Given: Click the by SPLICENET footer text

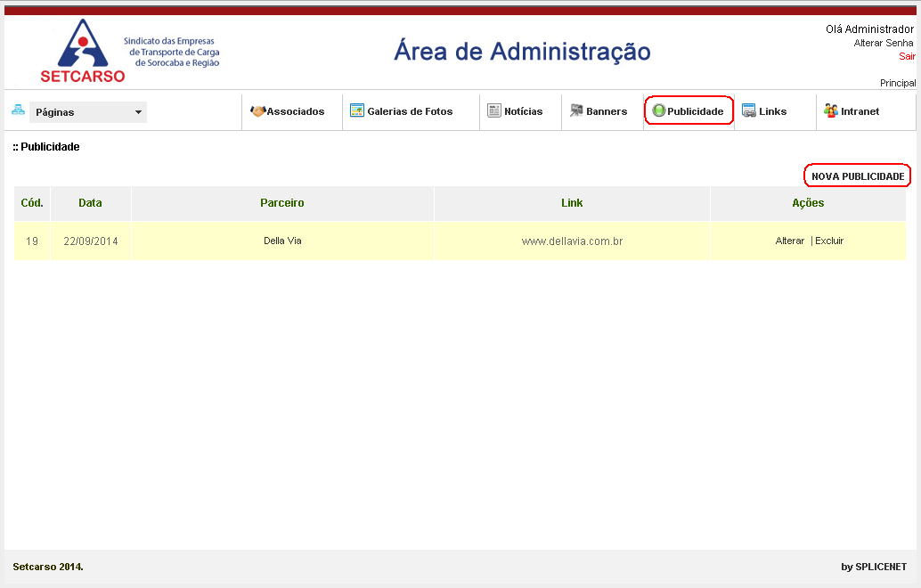Looking at the screenshot, I should (874, 567).
